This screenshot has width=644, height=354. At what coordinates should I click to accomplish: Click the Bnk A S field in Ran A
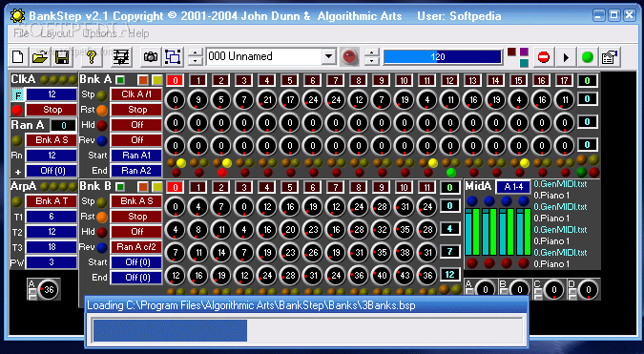(51, 140)
